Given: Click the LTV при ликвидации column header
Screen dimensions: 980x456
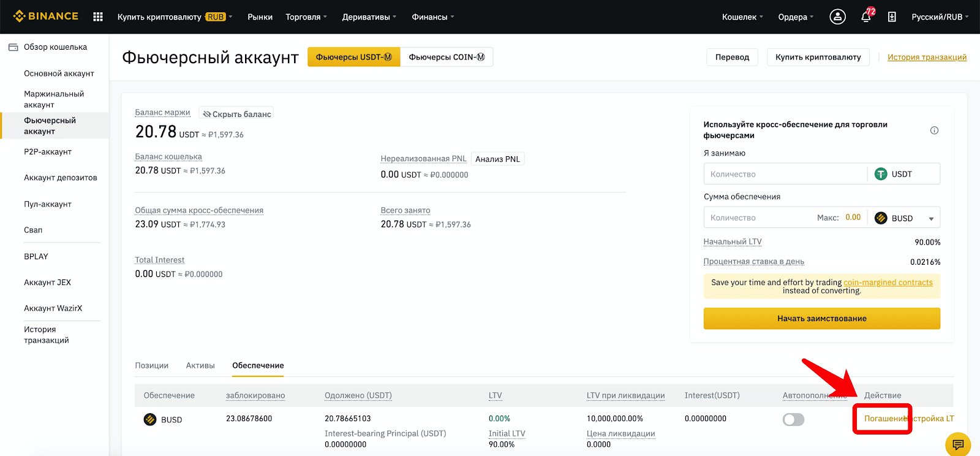Looking at the screenshot, I should coord(625,395).
